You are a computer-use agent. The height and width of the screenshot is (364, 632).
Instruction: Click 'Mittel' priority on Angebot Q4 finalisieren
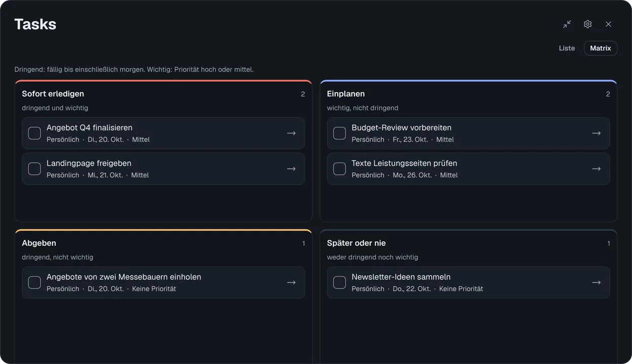point(141,140)
